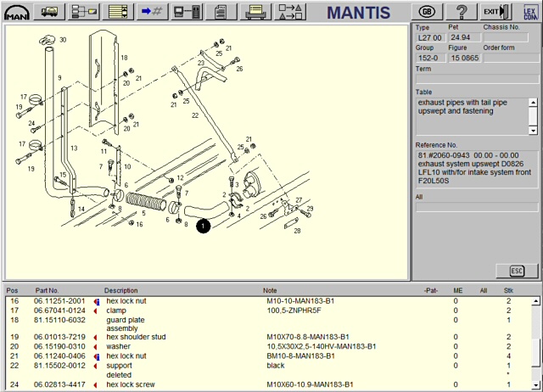Click the guard plate assembly description
The height and width of the screenshot is (392, 543).
[x=126, y=324]
